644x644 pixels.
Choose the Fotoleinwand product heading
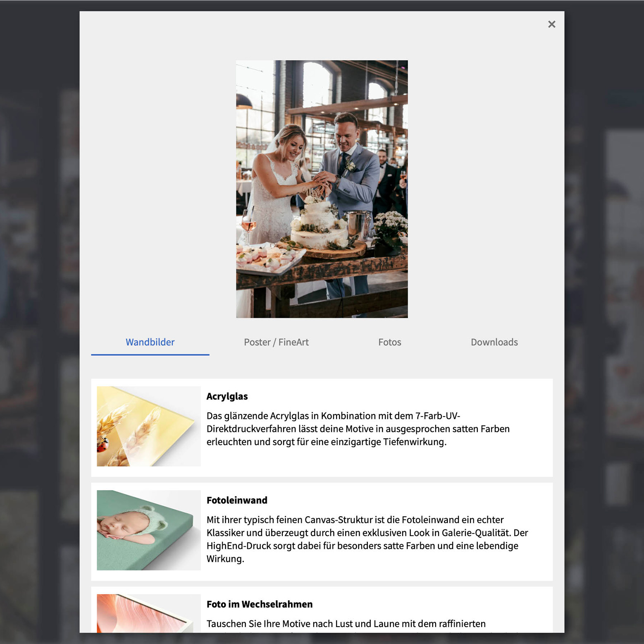click(x=237, y=500)
